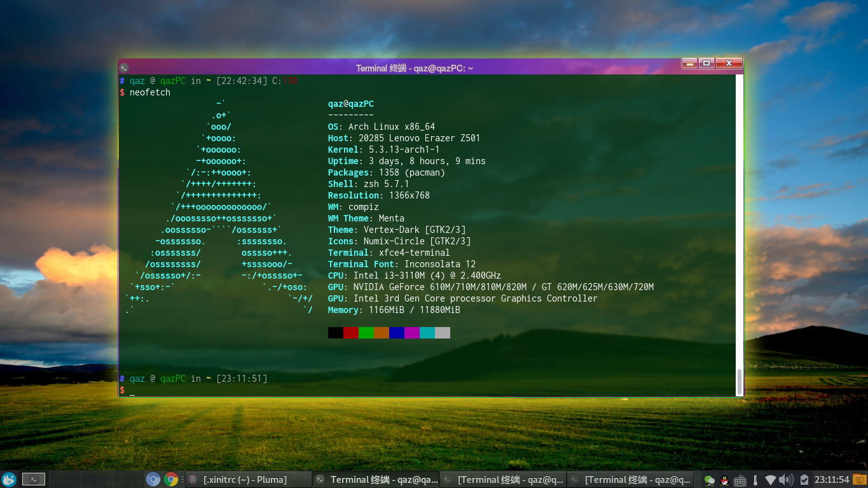Click the 'Host: 20285 Lenovo Erazer Z501' line
Viewport: 868px width, 488px height.
pos(404,138)
